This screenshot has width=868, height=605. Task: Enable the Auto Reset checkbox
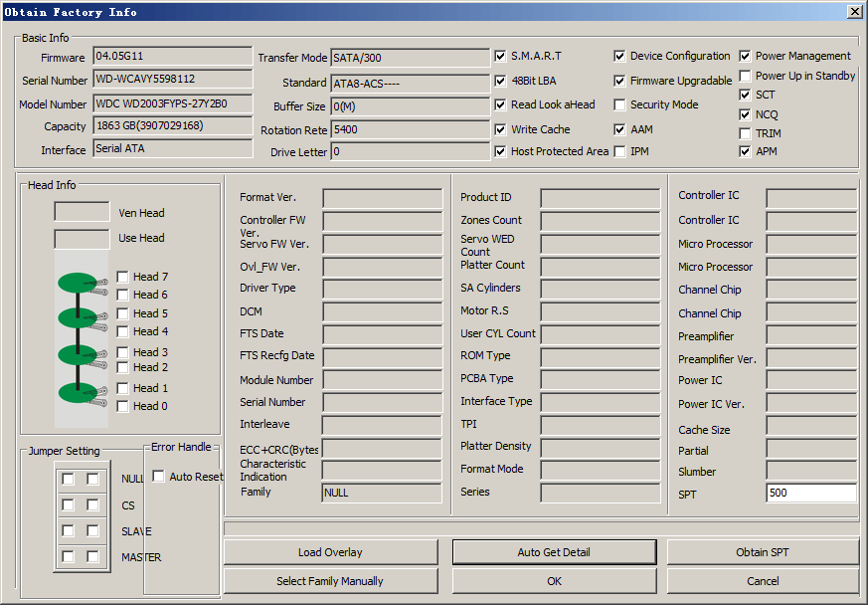tap(158, 477)
